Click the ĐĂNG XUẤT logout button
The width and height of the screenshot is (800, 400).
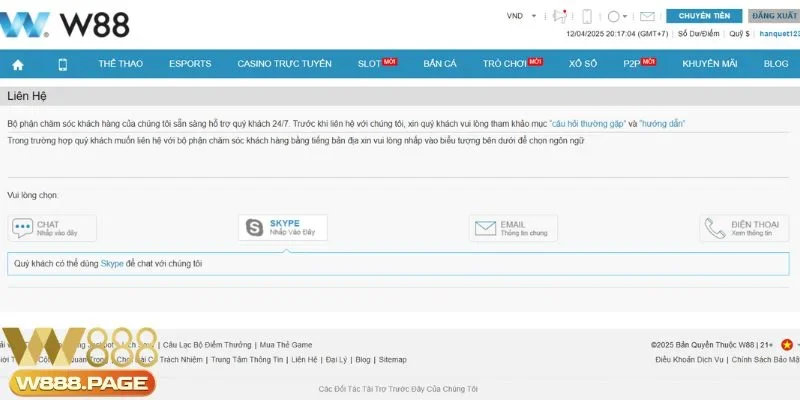tap(774, 16)
